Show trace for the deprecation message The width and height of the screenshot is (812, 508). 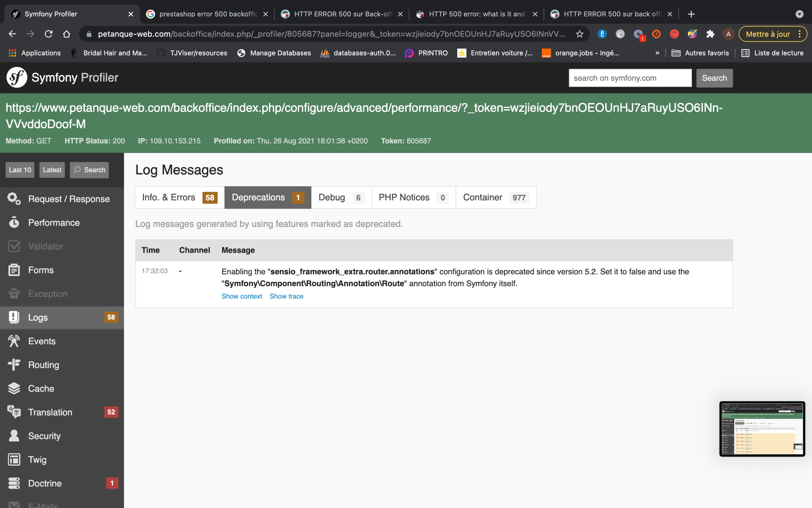pyautogui.click(x=286, y=296)
